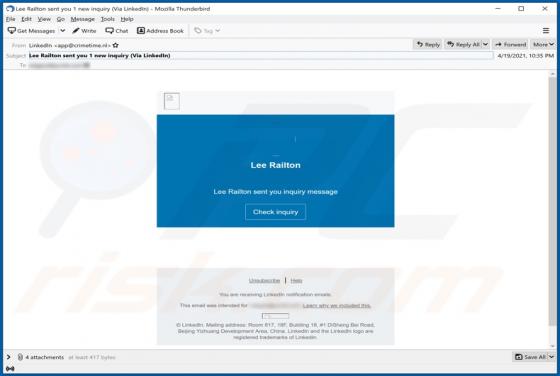The image size is (560, 376).
Task: Click the online status icon in status bar
Action: (x=10, y=368)
